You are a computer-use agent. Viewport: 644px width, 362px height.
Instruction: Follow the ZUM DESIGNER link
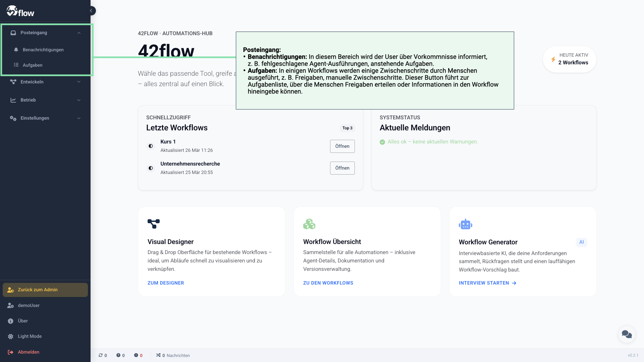166,283
